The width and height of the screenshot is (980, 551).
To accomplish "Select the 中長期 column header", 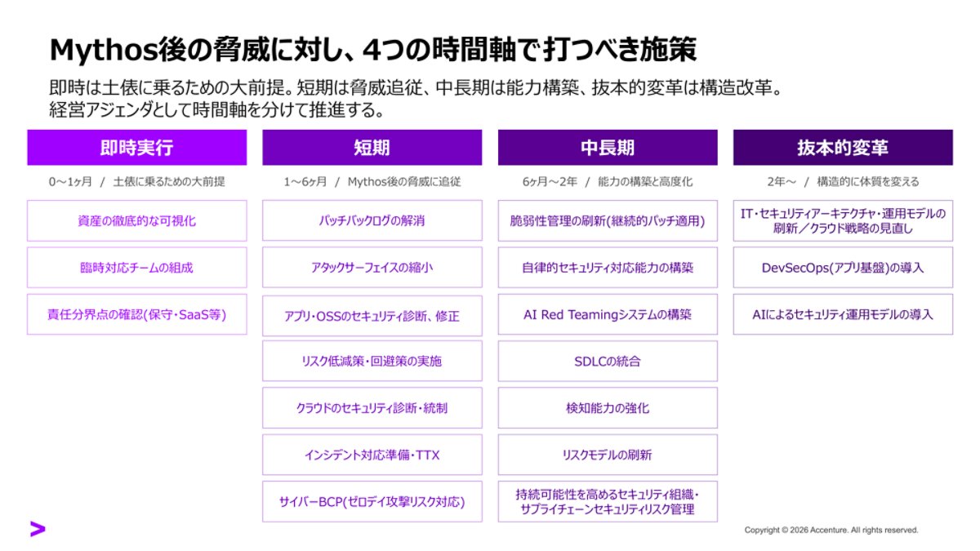I will 608,148.
